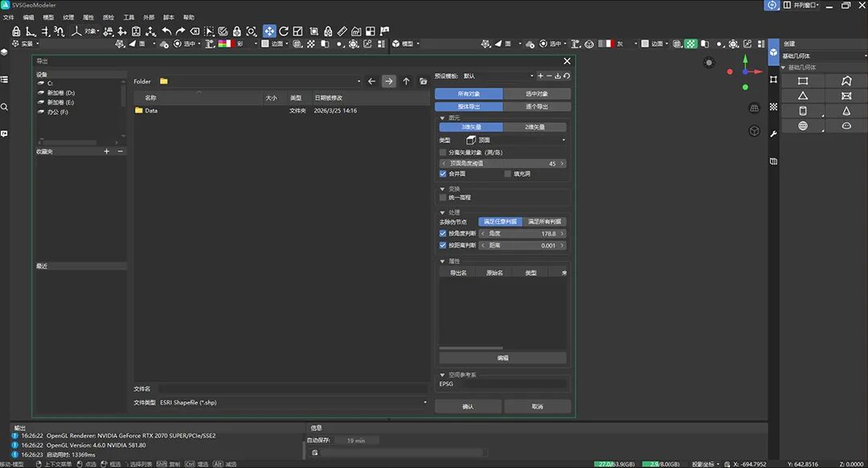Image resolution: width=868 pixels, height=468 pixels.
Task: Click the redo arrow in the toolbar
Action: [x=180, y=31]
